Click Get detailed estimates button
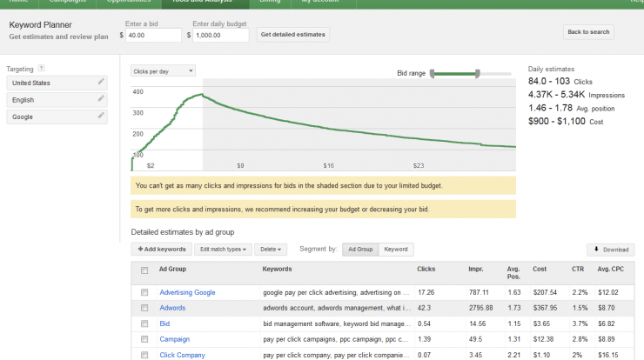This screenshot has height=360, width=644. (x=292, y=35)
